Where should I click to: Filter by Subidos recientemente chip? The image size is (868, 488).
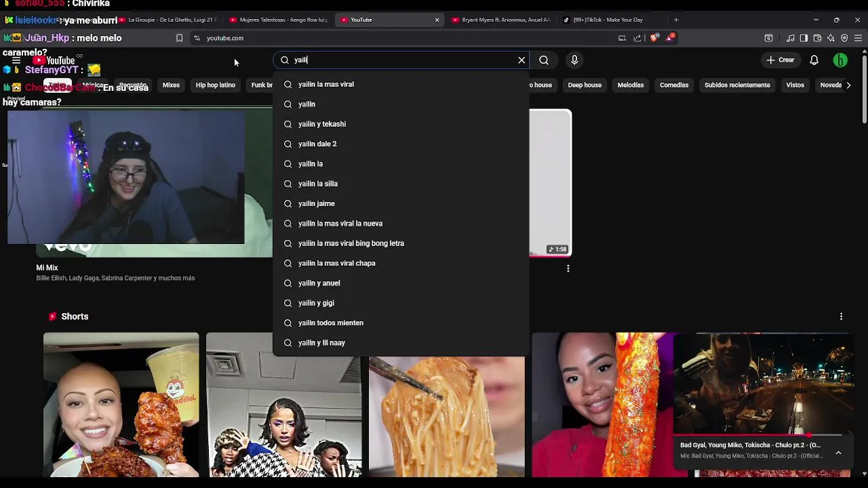pos(737,85)
